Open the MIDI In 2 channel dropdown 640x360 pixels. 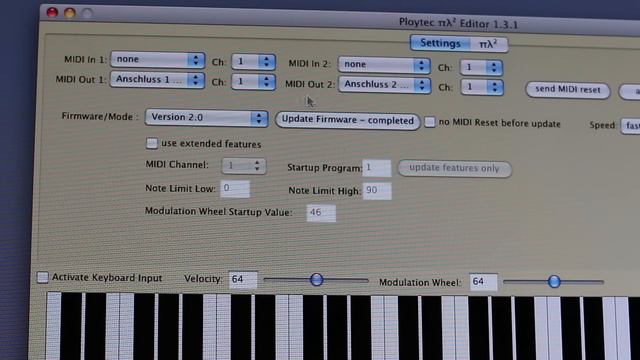pos(481,67)
